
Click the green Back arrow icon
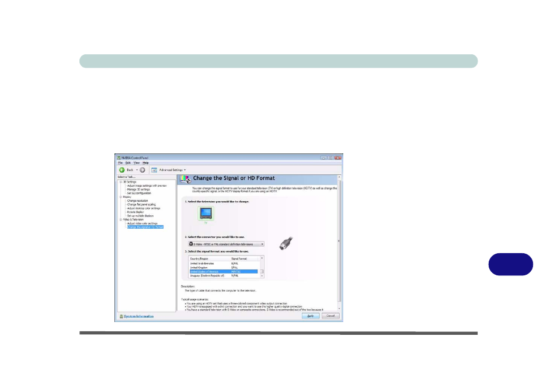coord(122,170)
